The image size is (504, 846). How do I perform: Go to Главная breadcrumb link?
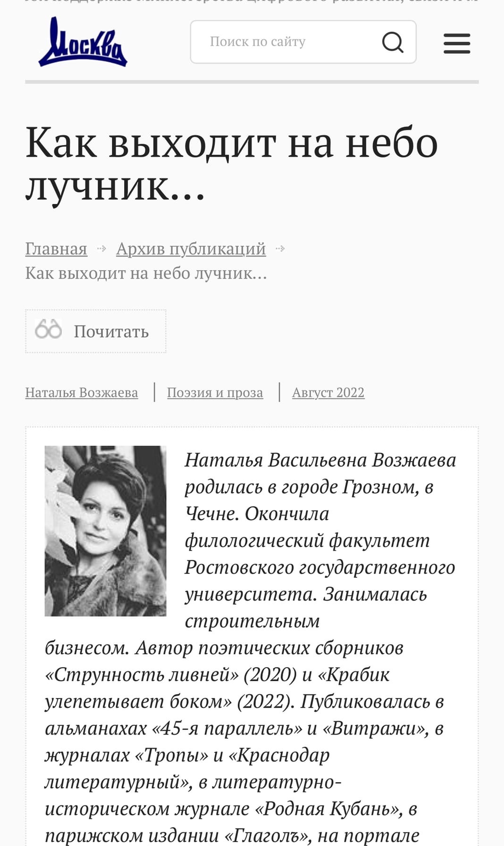[56, 248]
